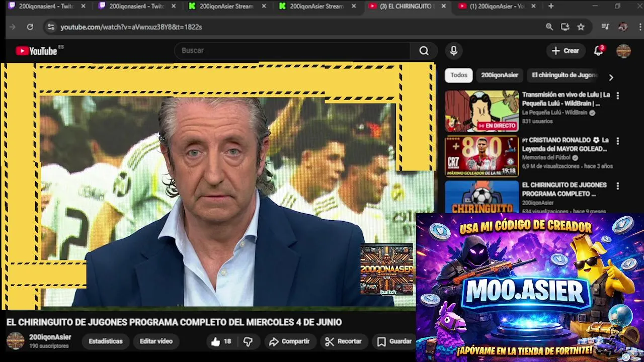Screen dimensions: 644x362
Task: Open the Cristiano Ronaldo video thumbnail
Action: click(x=481, y=156)
